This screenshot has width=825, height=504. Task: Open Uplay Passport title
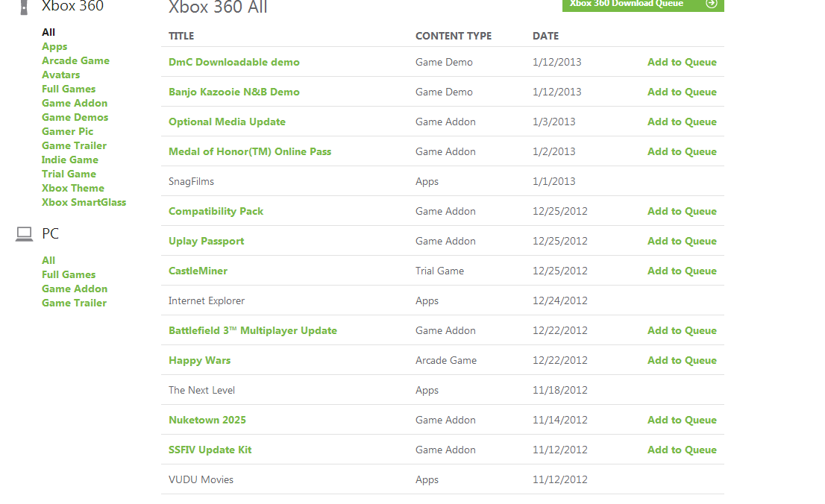click(x=206, y=241)
